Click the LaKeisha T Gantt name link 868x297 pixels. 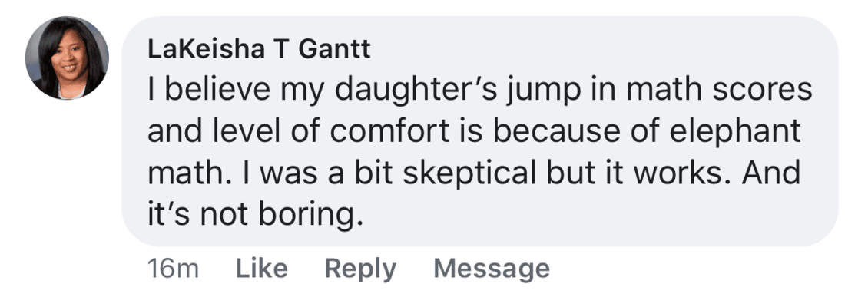(x=259, y=50)
